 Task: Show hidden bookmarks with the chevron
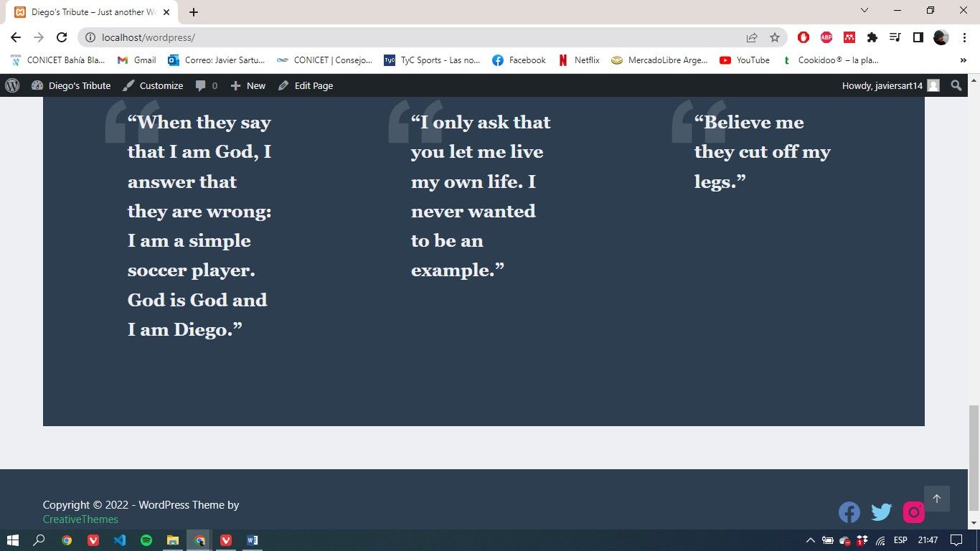pos(963,60)
